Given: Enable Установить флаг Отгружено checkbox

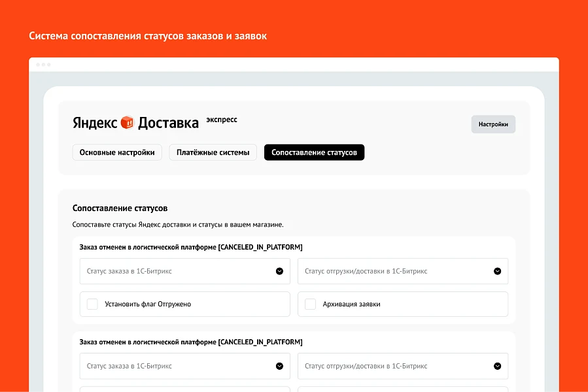Looking at the screenshot, I should click(x=92, y=304).
